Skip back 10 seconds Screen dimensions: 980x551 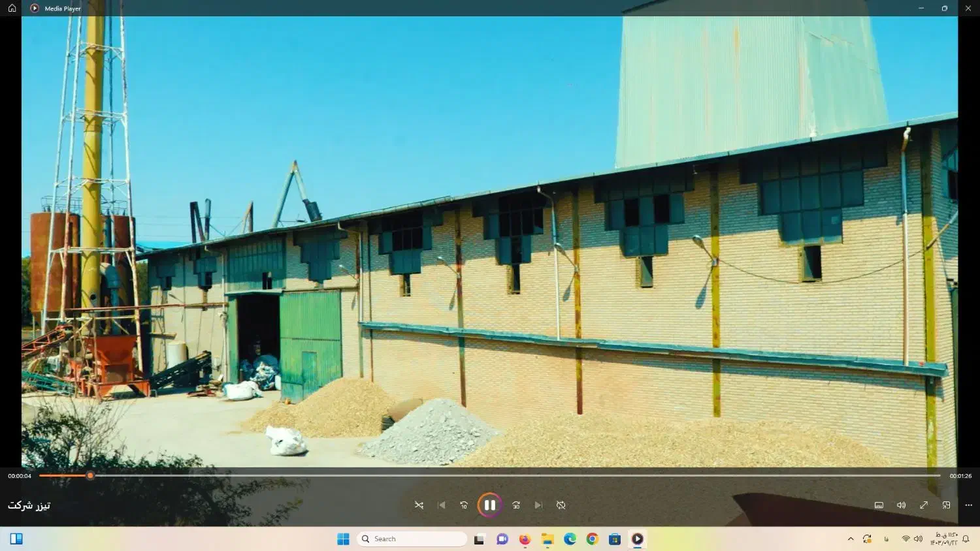pos(464,505)
